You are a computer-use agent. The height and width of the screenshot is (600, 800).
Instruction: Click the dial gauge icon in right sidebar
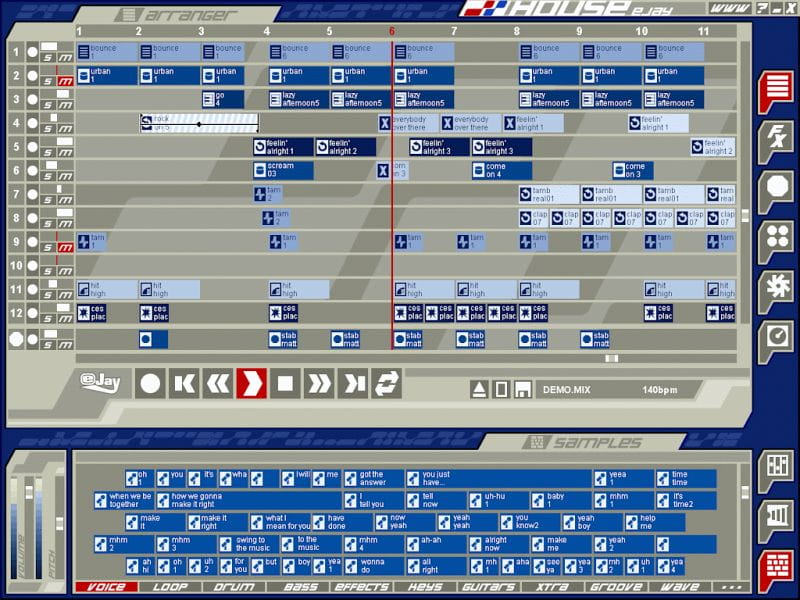tap(775, 336)
